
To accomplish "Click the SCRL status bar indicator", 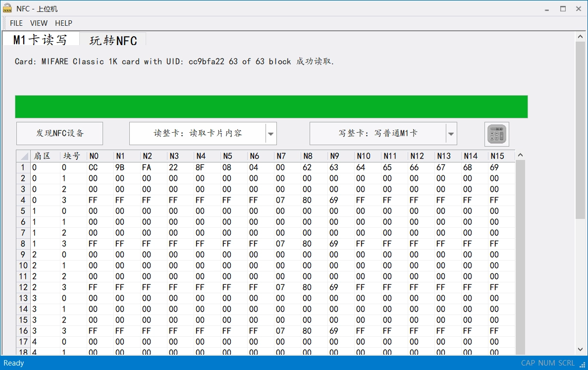I will (x=566, y=363).
